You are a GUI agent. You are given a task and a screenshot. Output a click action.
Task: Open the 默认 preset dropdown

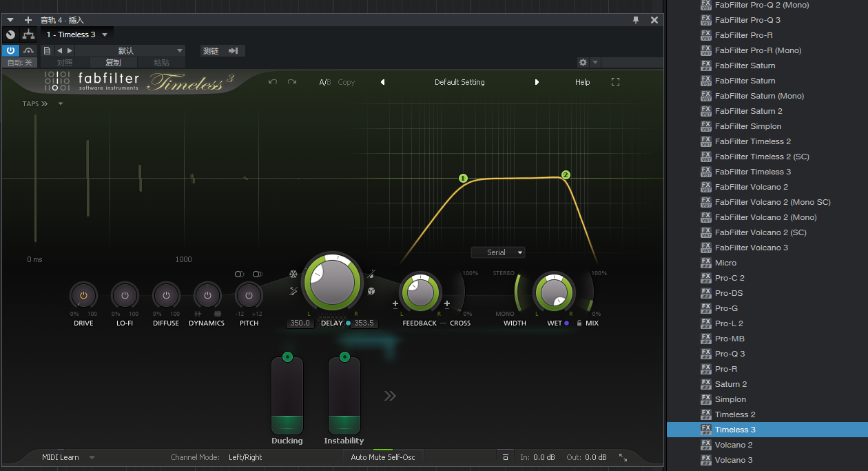(130, 50)
